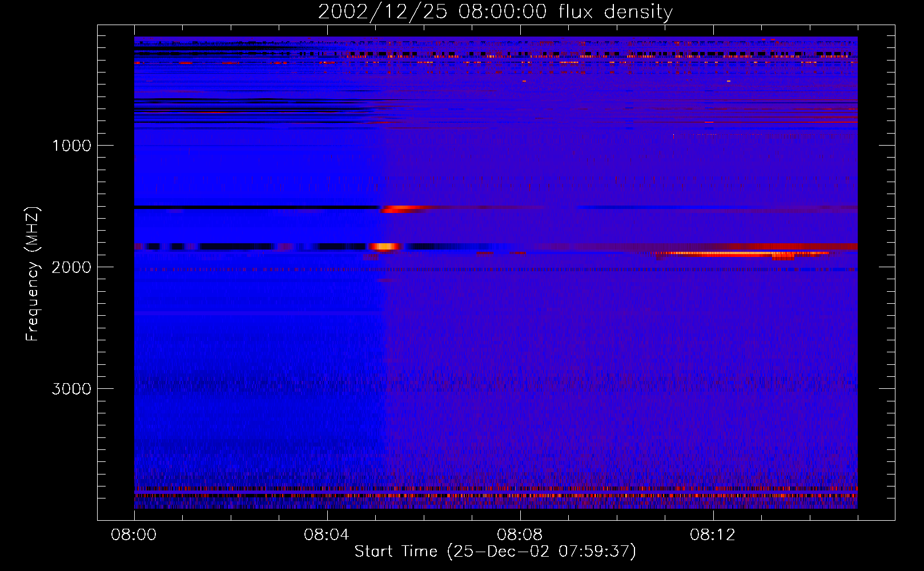Image resolution: width=924 pixels, height=571 pixels.
Task: Click the 'Frequency (MHZ)' axis label
Action: 33,274
